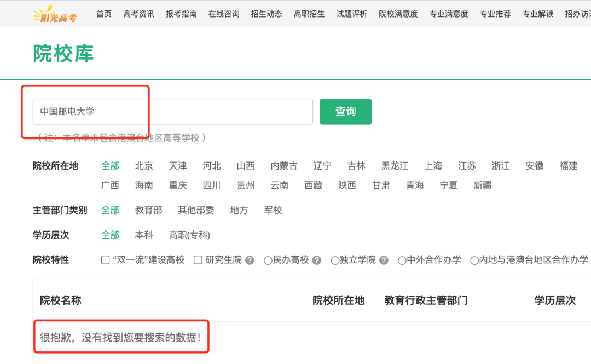Click the 院校名称 column header

tap(61, 301)
